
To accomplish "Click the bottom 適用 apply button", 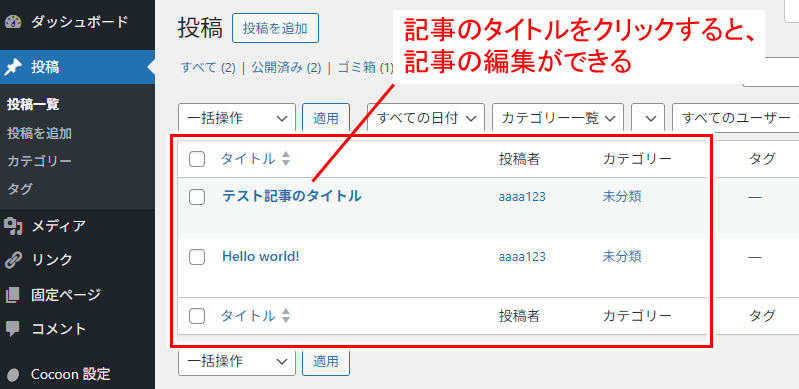I will click(326, 361).
